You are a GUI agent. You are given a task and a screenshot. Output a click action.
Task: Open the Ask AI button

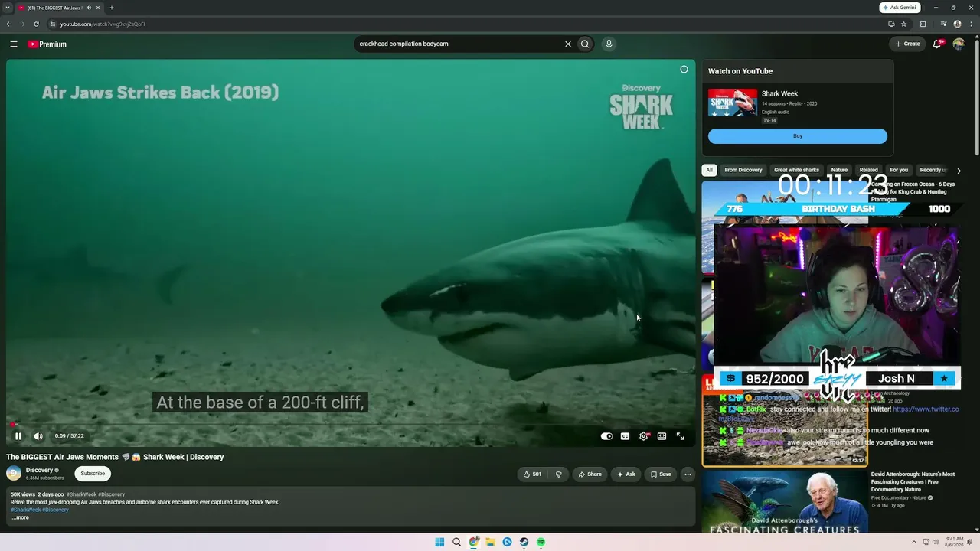626,474
